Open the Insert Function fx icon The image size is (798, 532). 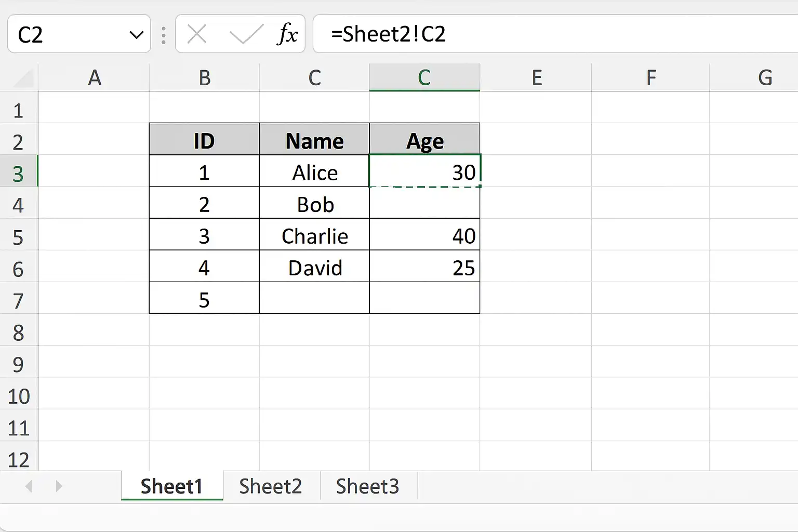pyautogui.click(x=288, y=34)
